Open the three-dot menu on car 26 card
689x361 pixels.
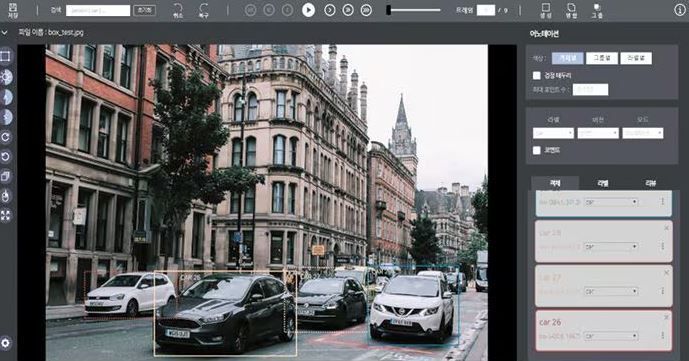click(x=663, y=336)
